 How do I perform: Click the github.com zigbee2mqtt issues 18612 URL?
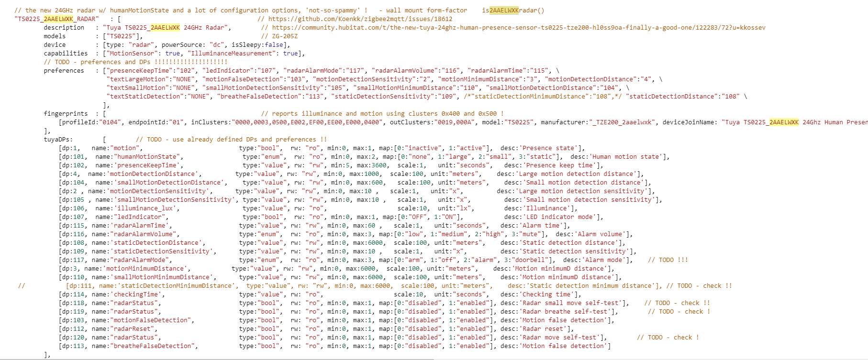pyautogui.click(x=360, y=19)
